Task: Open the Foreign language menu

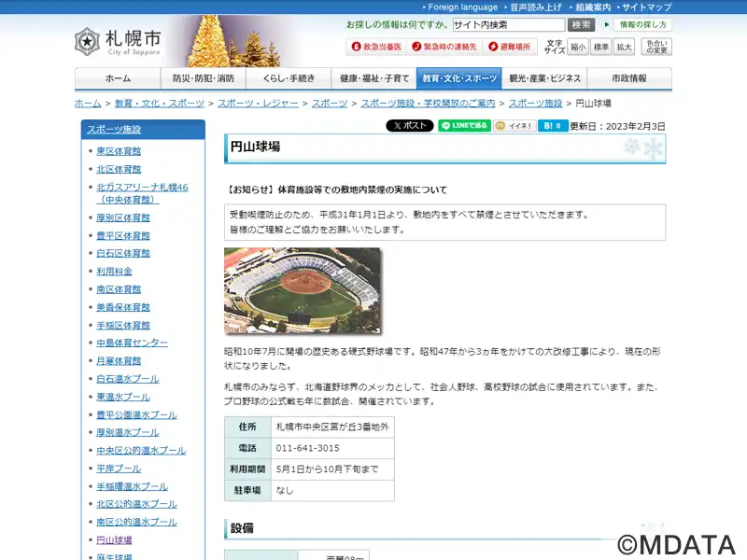Action: coord(462,7)
